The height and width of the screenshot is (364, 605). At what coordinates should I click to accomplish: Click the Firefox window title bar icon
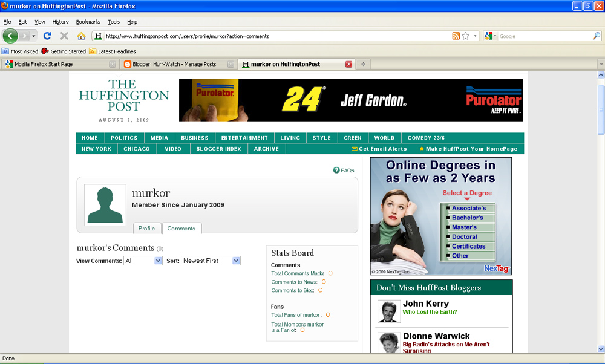click(5, 6)
